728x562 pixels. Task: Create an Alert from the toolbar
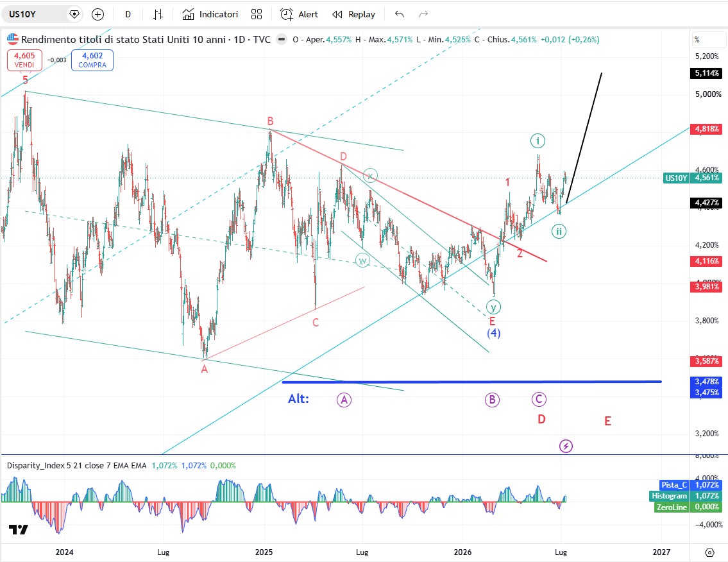[x=299, y=14]
